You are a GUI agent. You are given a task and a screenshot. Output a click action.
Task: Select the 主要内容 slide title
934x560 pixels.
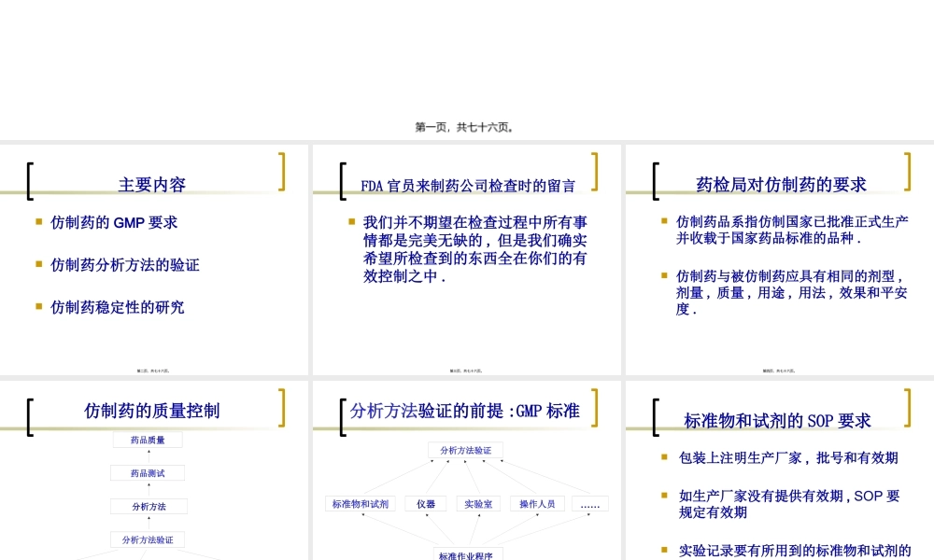(150, 184)
